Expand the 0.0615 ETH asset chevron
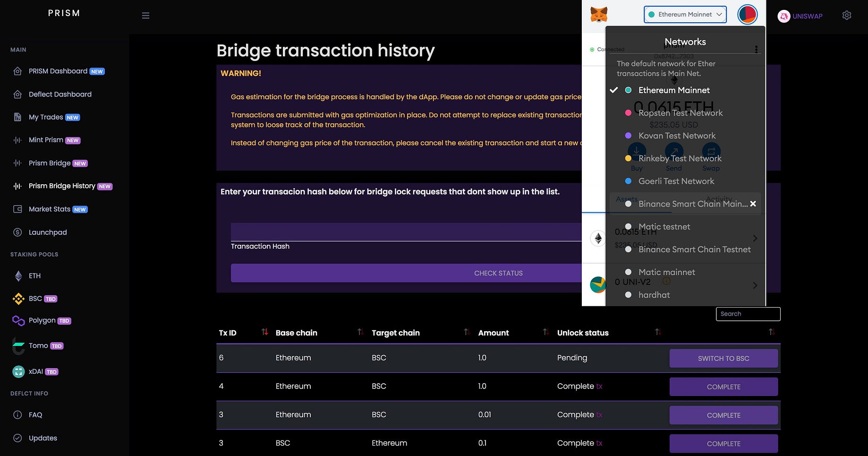The width and height of the screenshot is (868, 456). click(755, 238)
